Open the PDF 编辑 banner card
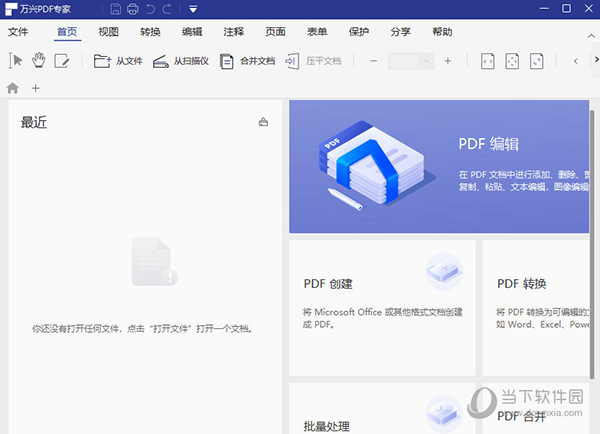The width and height of the screenshot is (600, 434). tap(439, 166)
